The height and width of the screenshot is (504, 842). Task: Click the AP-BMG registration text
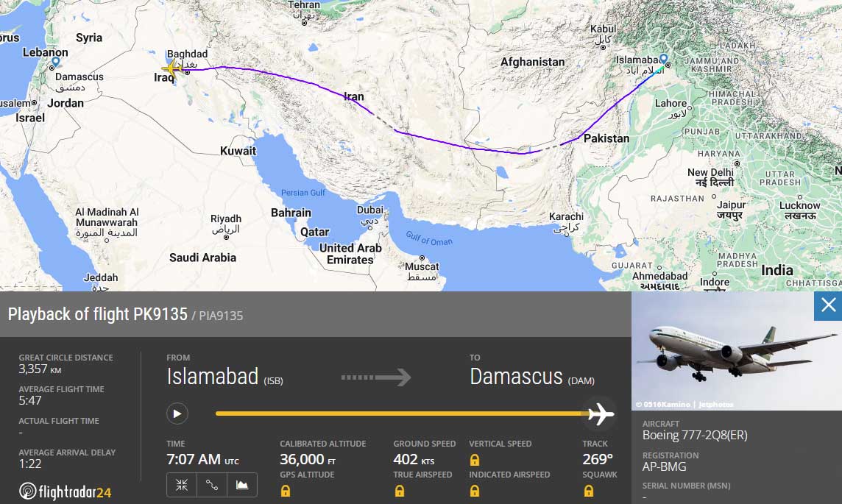tap(665, 467)
